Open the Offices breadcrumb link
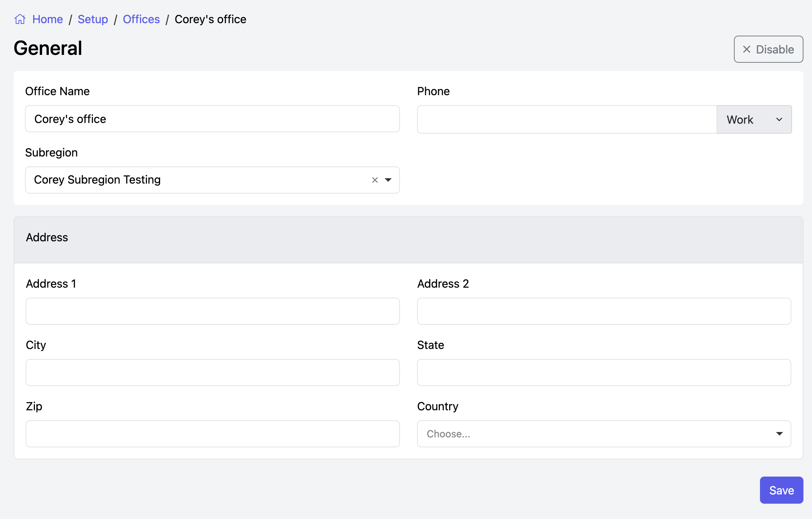The image size is (812, 519). tap(141, 19)
